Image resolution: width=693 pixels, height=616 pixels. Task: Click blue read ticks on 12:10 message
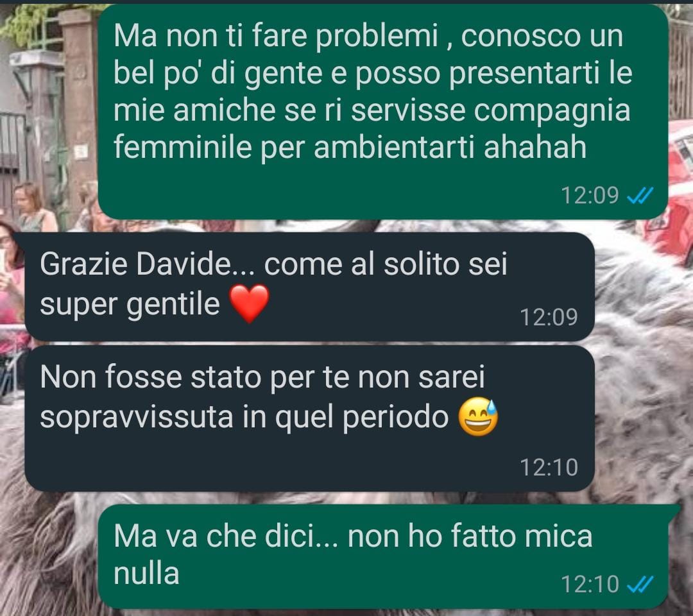(x=640, y=584)
